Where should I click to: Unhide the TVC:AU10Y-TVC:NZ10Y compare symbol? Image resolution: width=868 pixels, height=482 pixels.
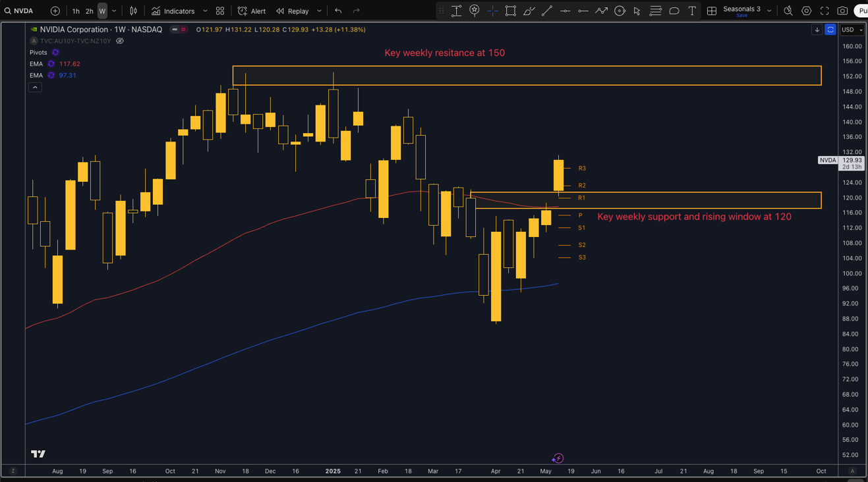120,41
